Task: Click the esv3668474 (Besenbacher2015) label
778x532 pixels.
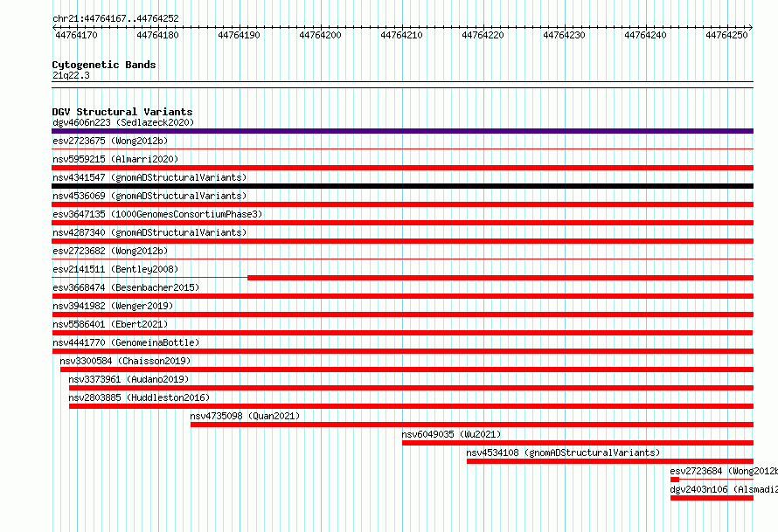Action: click(126, 287)
